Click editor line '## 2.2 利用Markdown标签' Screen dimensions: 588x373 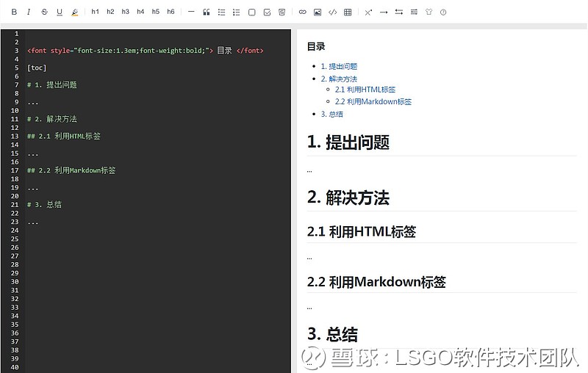tap(71, 170)
